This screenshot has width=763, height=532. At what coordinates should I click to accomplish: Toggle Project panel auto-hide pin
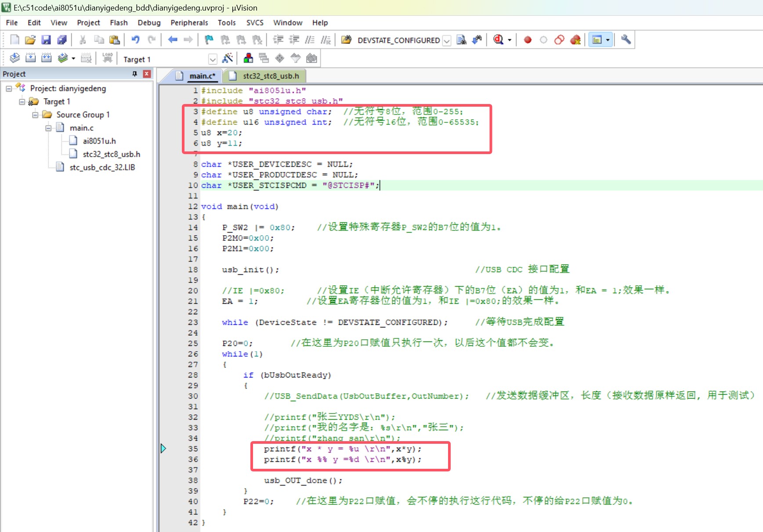135,74
